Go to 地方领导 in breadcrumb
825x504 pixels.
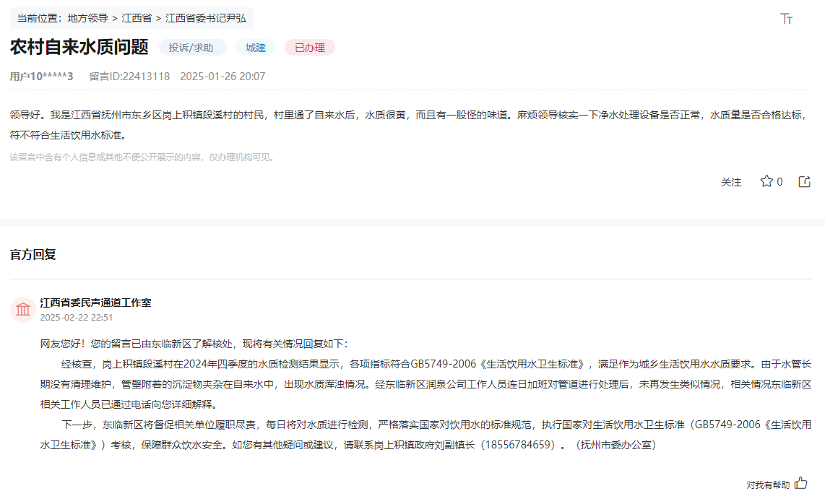(87, 18)
